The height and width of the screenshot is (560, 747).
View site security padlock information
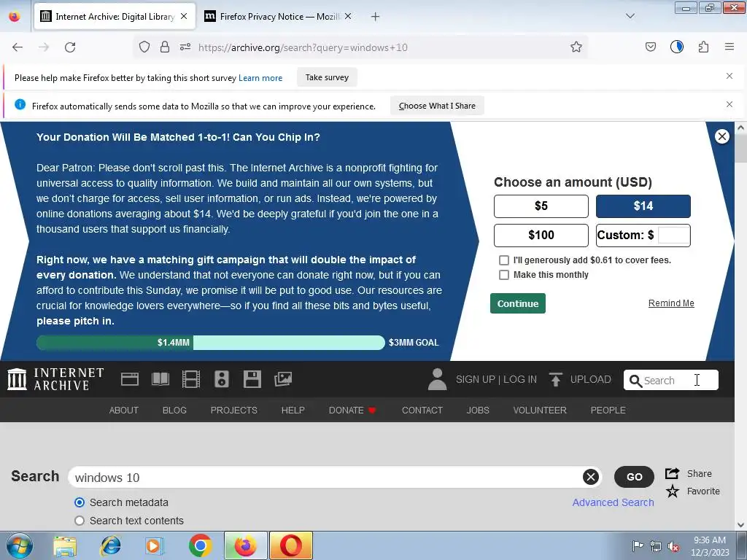click(165, 47)
